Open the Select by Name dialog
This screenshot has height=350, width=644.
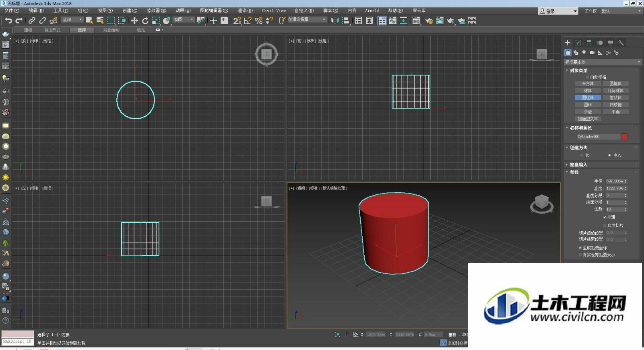100,21
